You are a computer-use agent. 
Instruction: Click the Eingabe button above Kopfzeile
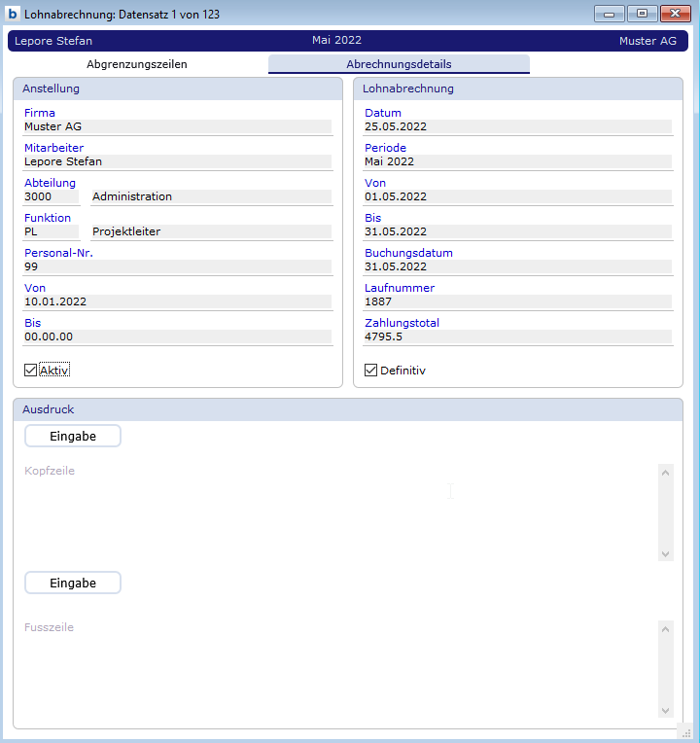(x=73, y=437)
